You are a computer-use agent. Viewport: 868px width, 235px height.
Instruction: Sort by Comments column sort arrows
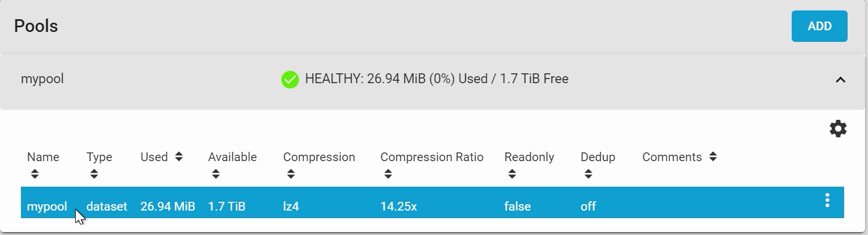pos(713,156)
